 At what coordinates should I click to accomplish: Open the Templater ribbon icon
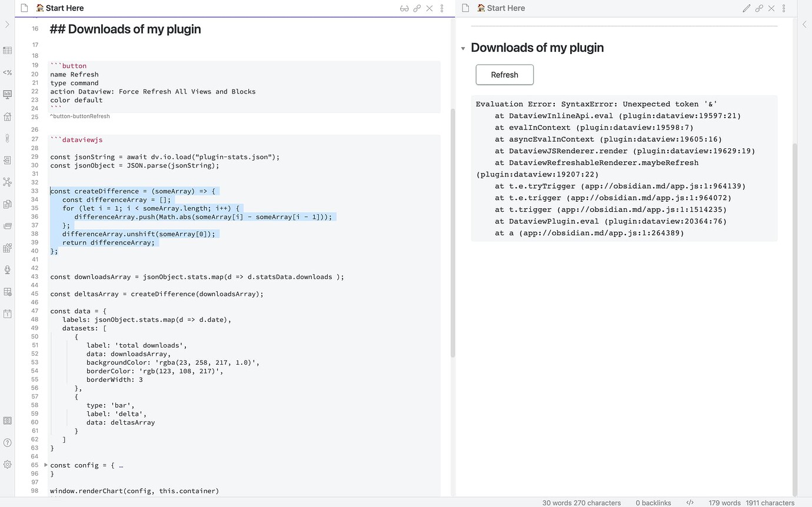click(x=8, y=72)
